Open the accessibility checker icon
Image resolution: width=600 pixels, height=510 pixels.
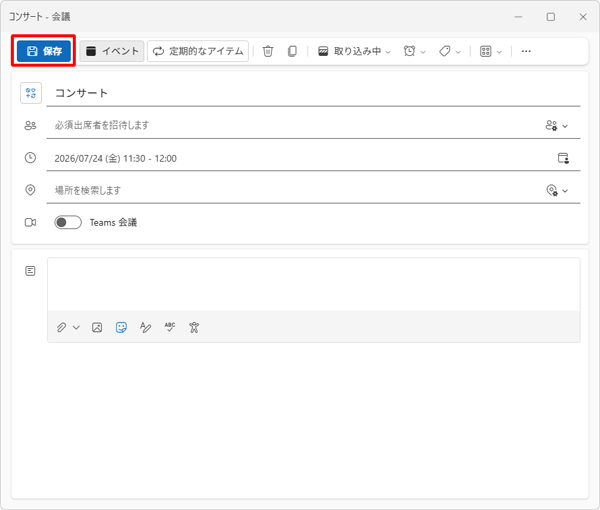point(194,328)
